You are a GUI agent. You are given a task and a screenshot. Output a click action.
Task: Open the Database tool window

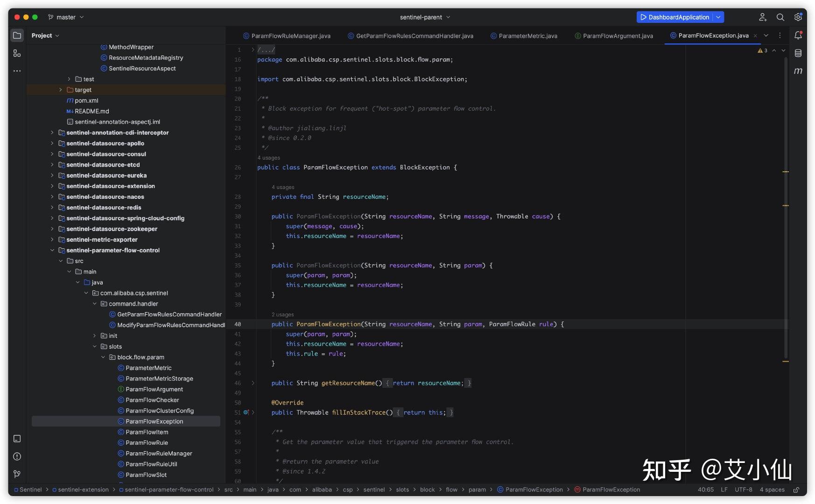click(798, 53)
